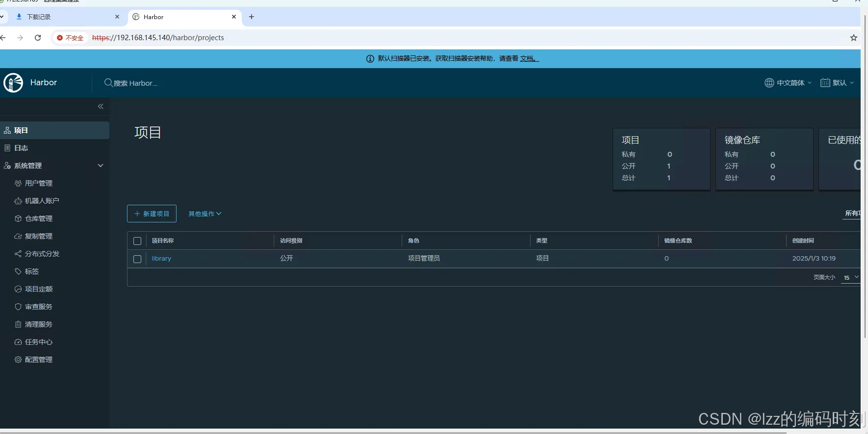Collapse the sidebar with double-chevron icon
The image size is (868, 434).
click(101, 106)
